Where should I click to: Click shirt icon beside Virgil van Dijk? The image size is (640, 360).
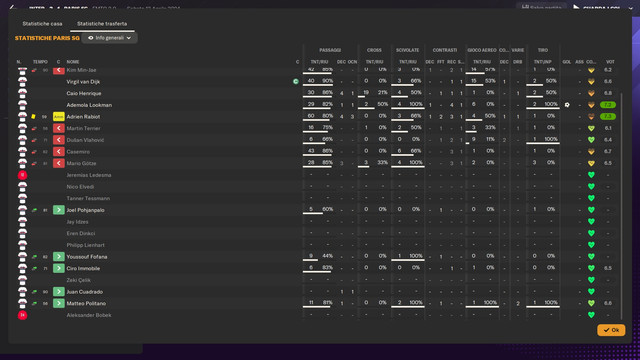point(22,82)
